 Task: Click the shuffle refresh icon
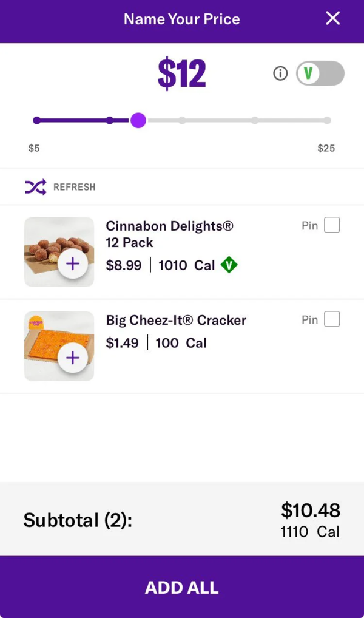click(x=35, y=187)
